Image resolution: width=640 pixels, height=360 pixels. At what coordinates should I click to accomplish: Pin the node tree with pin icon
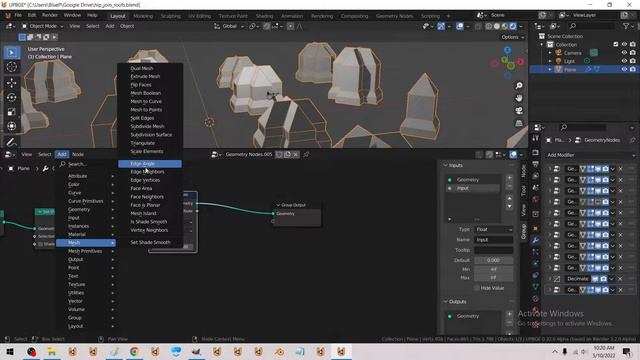306,154
